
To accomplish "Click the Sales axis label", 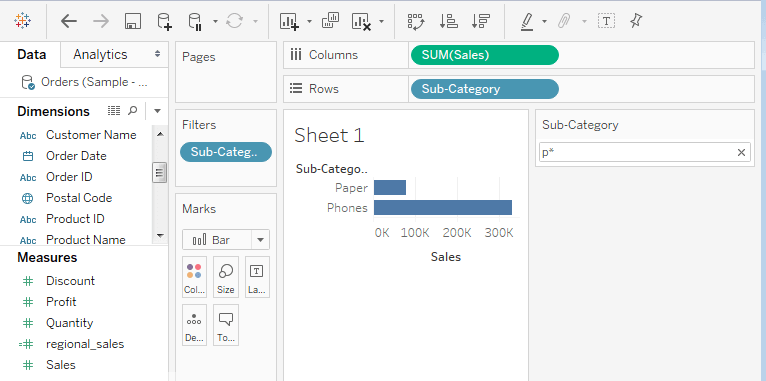I will (446, 257).
